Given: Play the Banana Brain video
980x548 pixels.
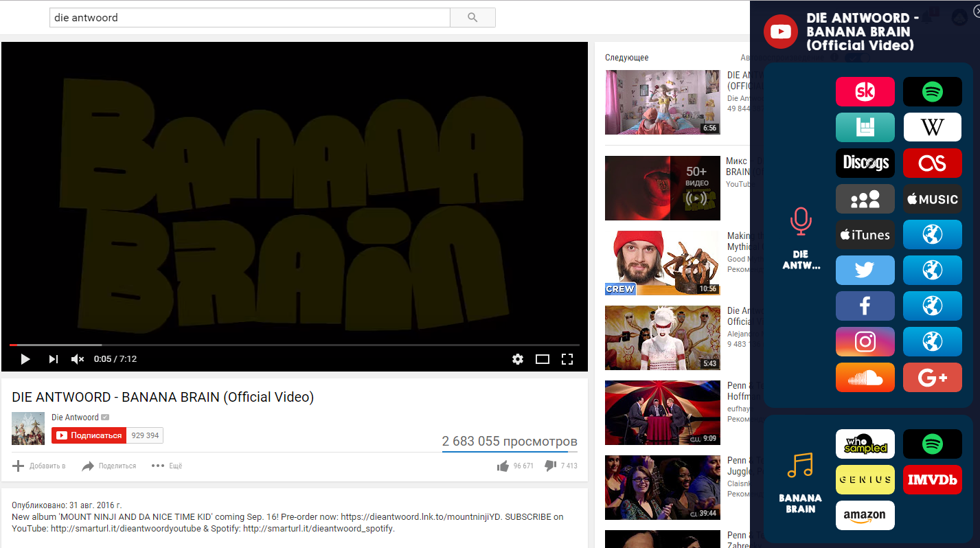Looking at the screenshot, I should (x=25, y=358).
